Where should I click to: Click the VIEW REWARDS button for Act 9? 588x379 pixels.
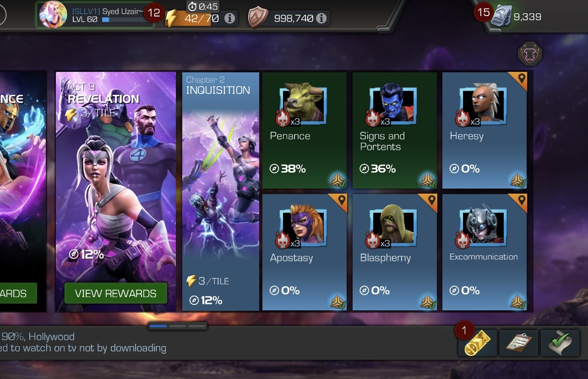pos(115,293)
